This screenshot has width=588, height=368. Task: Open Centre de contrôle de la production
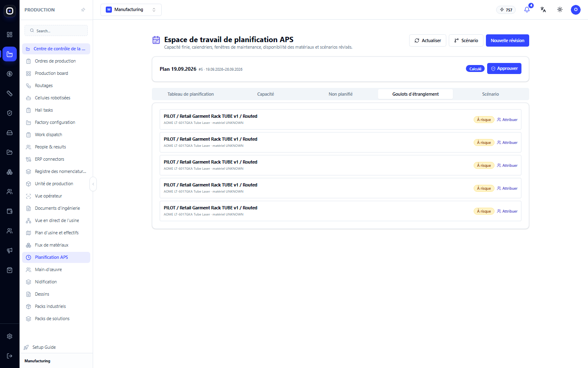(x=56, y=49)
